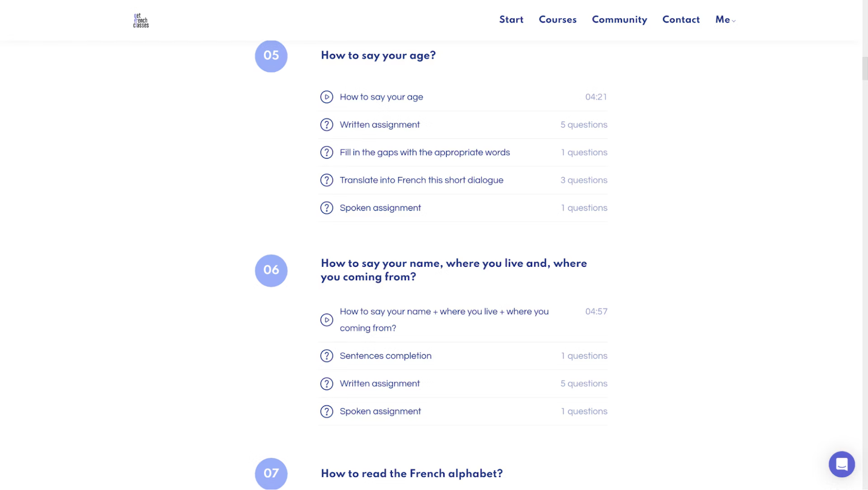Open 'Translate into French this short dialogue' lesson

(421, 180)
